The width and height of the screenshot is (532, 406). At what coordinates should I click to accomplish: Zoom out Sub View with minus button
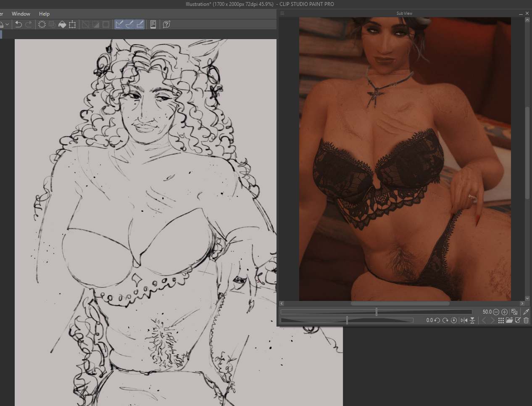[496, 312]
